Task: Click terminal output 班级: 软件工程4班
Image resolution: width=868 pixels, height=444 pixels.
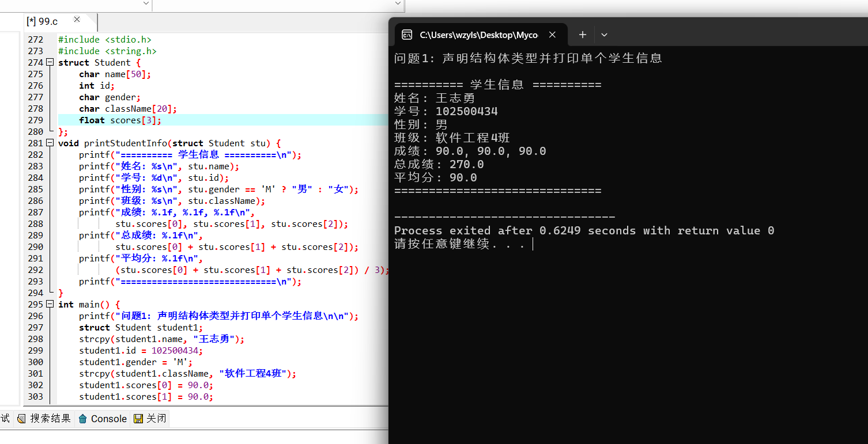Action: [x=452, y=138]
